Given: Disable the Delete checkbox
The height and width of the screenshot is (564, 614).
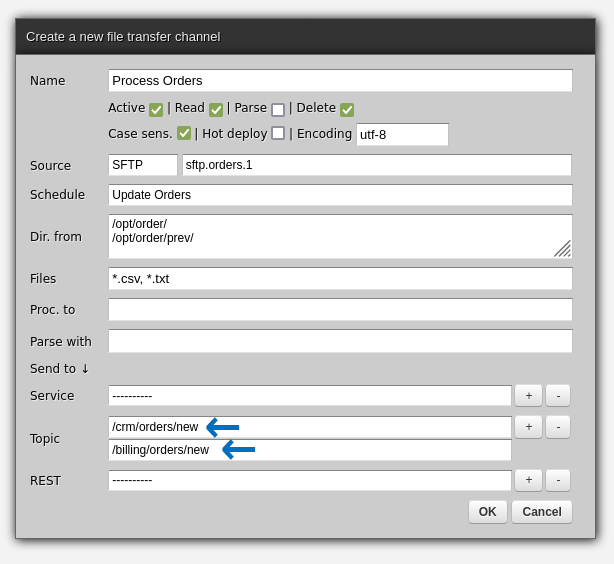Looking at the screenshot, I should click(x=347, y=110).
